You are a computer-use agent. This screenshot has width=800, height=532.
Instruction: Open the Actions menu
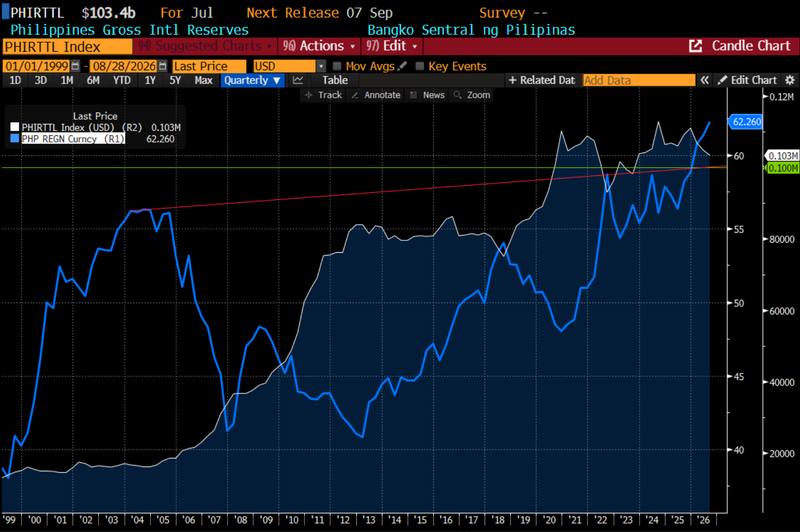[x=319, y=46]
